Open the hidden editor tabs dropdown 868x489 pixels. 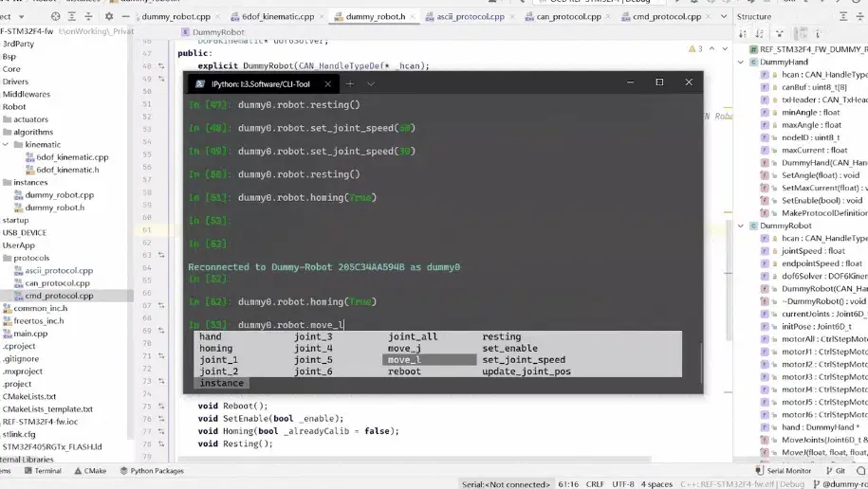click(x=724, y=17)
